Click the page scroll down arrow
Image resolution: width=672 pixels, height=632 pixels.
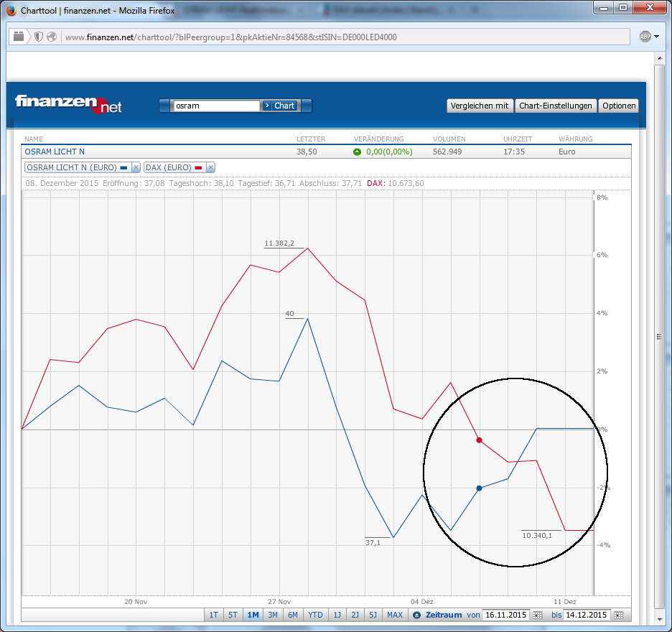coord(659,620)
